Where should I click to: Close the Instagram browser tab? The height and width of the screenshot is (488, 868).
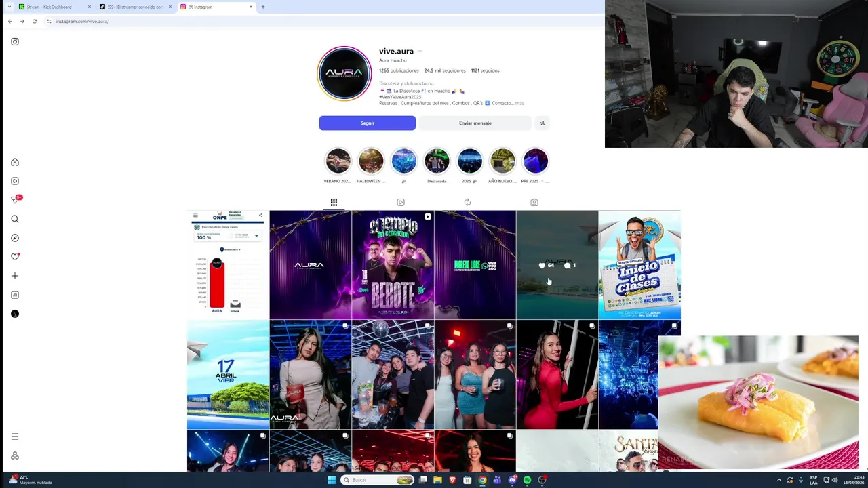coord(251,7)
